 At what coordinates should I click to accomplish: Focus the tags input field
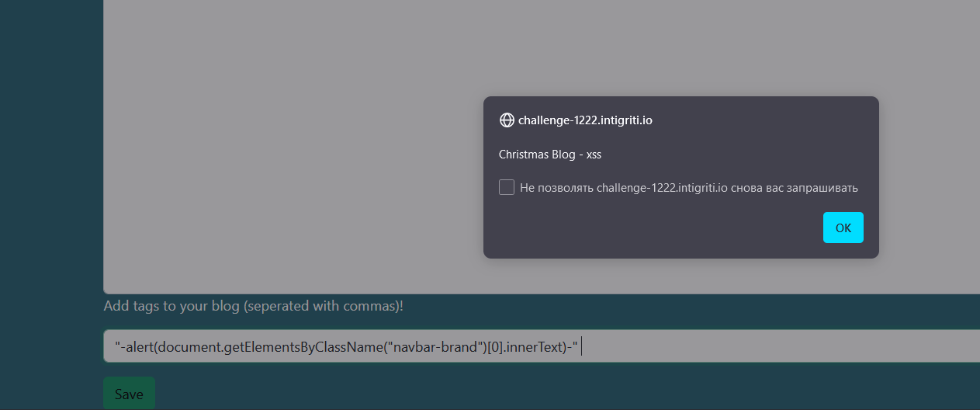[776, 346]
